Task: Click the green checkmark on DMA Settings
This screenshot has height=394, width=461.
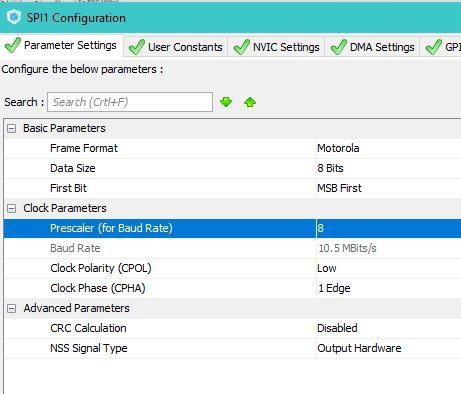Action: tap(339, 47)
